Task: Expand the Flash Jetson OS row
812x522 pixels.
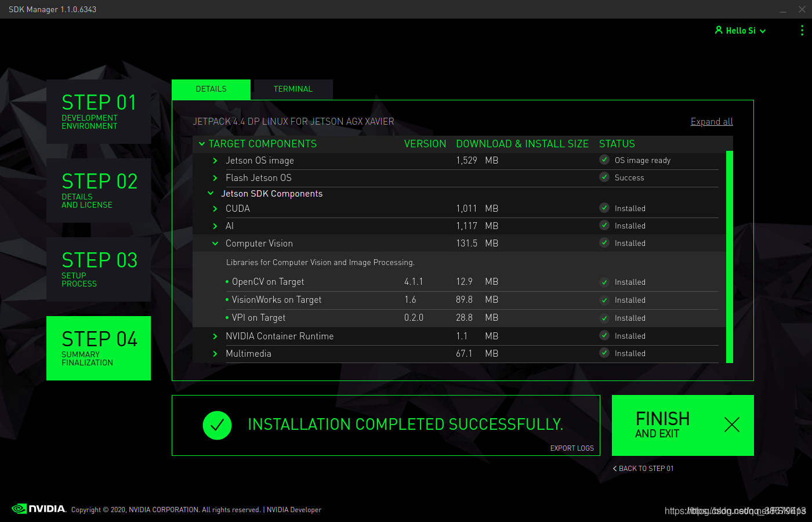Action: (215, 178)
